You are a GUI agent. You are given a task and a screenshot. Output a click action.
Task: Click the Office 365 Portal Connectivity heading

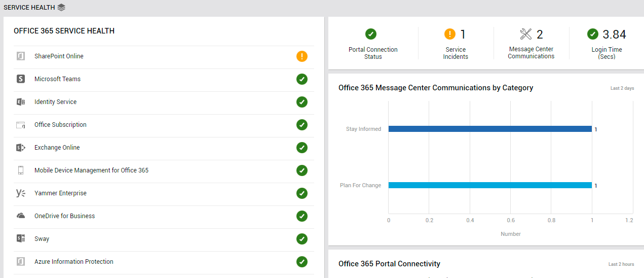389,264
